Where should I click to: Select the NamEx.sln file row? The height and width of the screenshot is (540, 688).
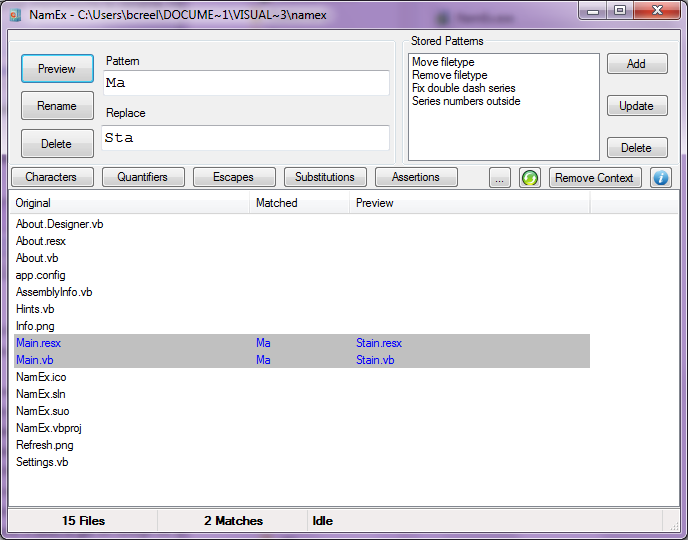click(x=300, y=394)
